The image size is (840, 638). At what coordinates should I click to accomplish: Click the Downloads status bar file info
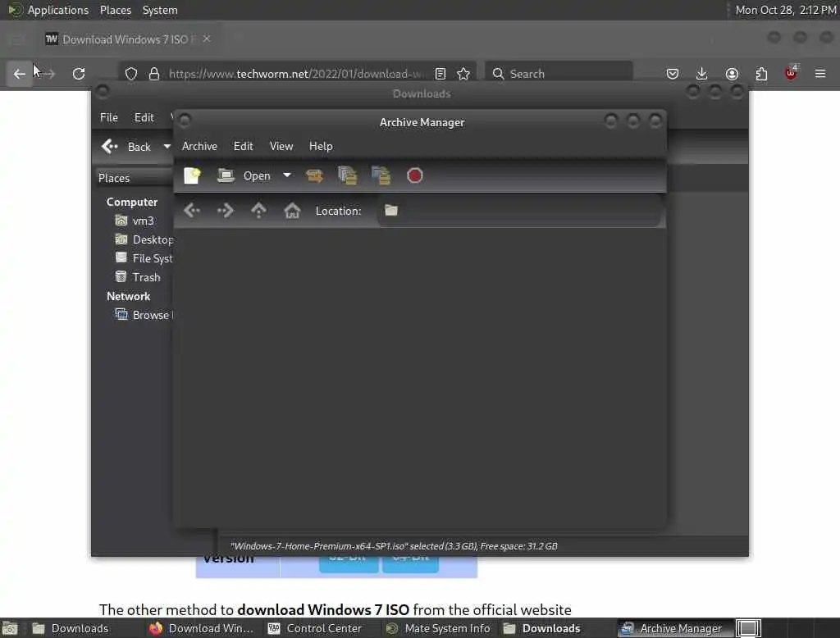coord(394,546)
